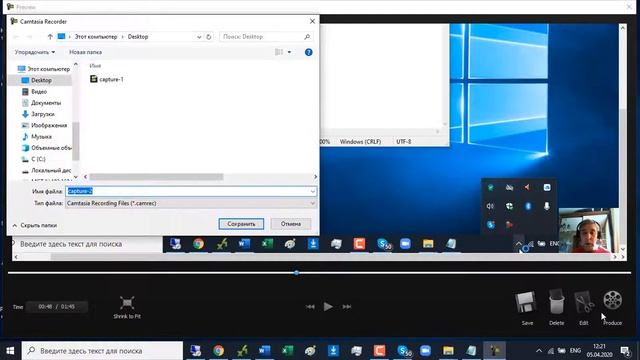Expand the address bar history dropdown

199,37
